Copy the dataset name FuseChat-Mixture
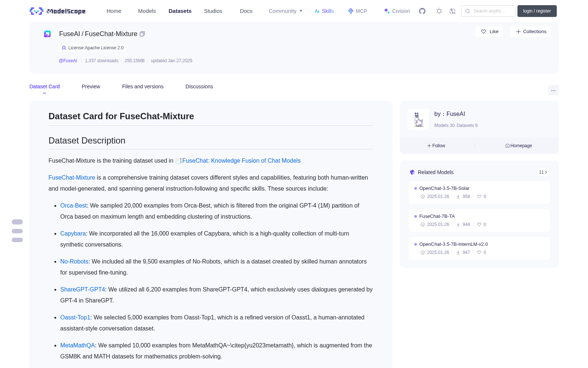This screenshot has width=588, height=368. tap(142, 34)
